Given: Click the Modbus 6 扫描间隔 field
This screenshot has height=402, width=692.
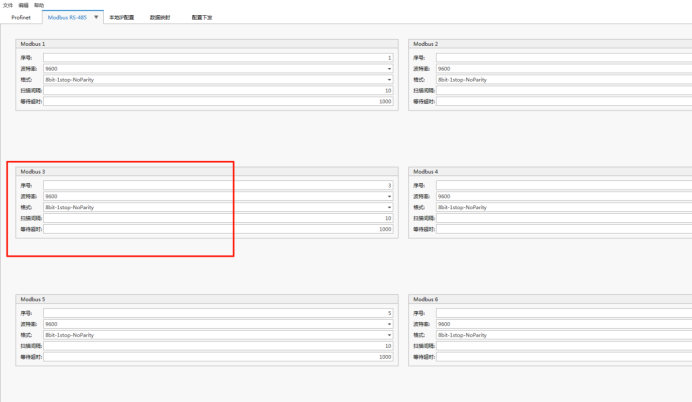Looking at the screenshot, I should (x=564, y=346).
